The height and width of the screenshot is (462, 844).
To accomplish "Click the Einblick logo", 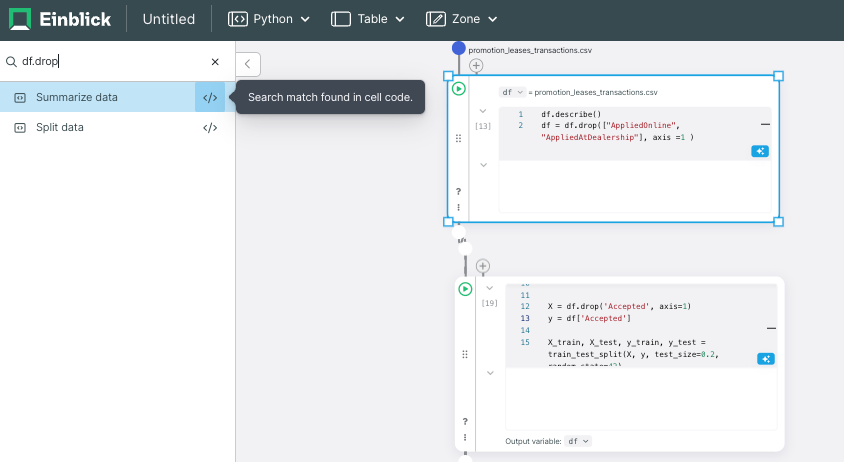I will pyautogui.click(x=60, y=19).
